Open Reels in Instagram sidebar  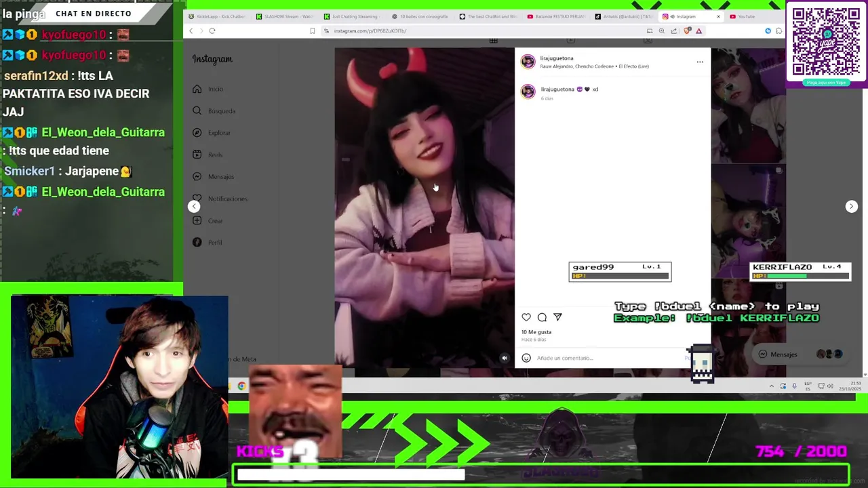click(208, 155)
